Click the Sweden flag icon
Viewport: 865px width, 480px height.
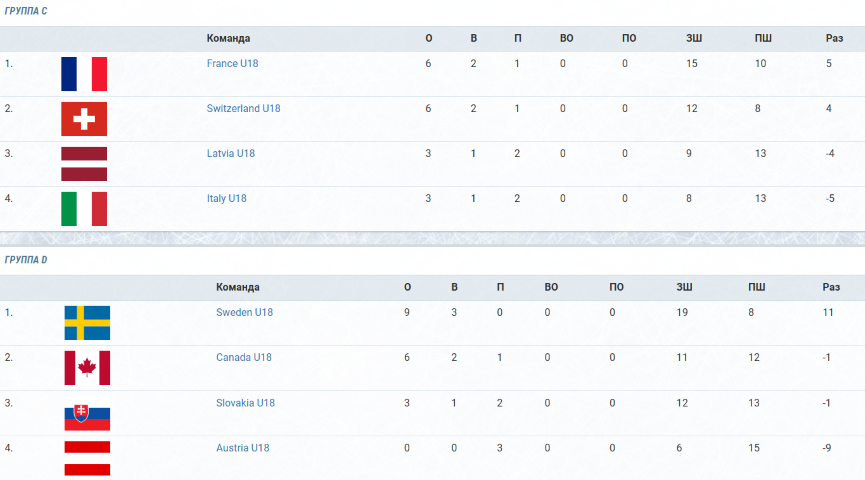87,323
